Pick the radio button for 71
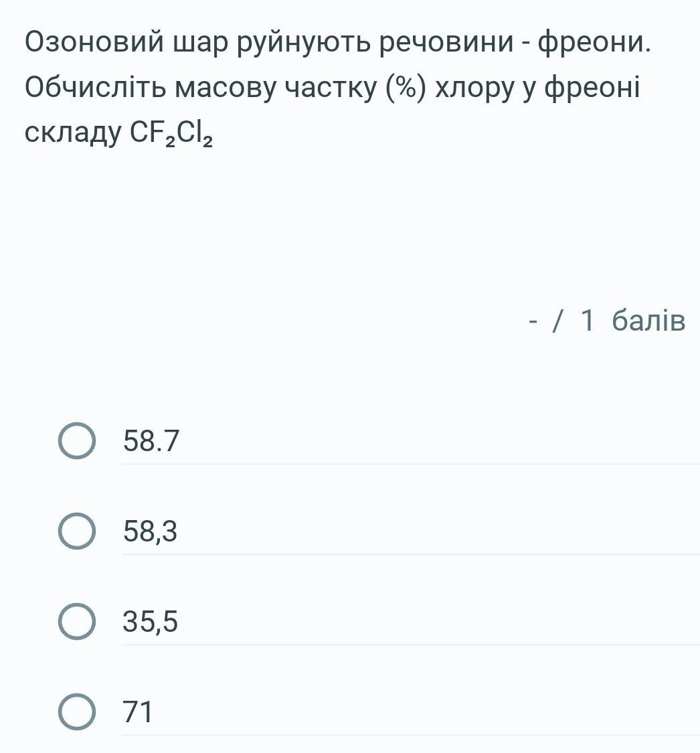The image size is (700, 753). click(77, 712)
